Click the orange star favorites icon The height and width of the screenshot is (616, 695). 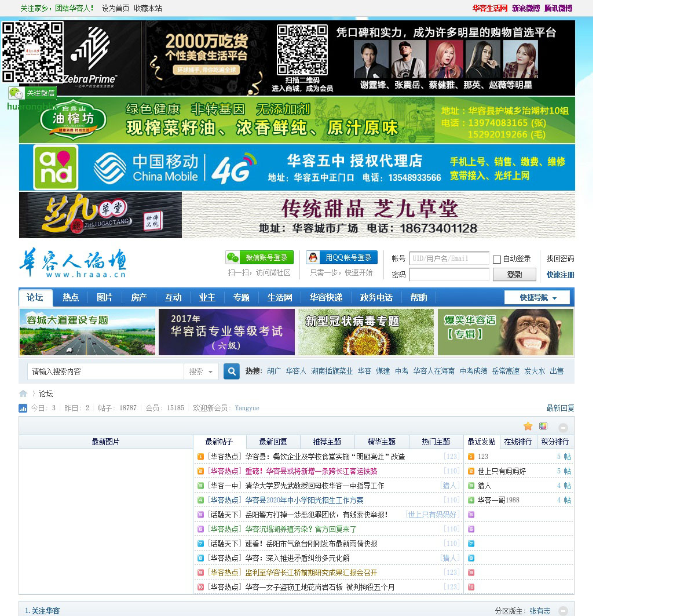click(528, 427)
